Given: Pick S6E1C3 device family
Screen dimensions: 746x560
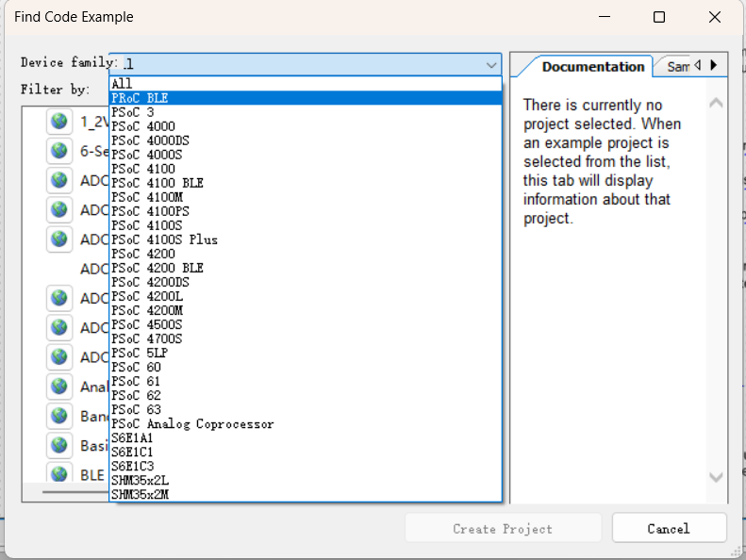Looking at the screenshot, I should [x=306, y=467].
